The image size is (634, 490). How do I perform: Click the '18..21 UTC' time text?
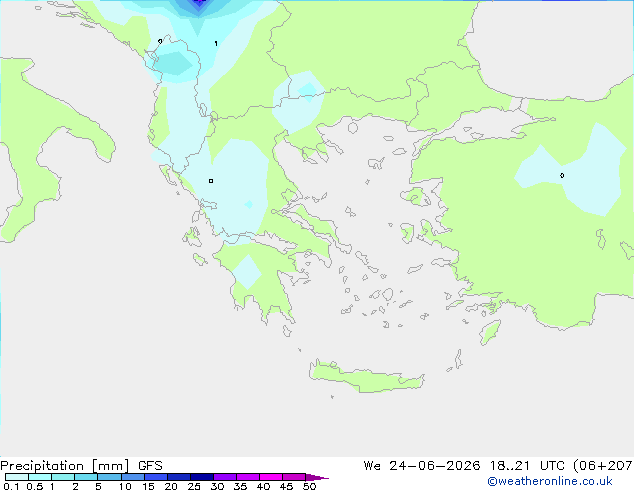coord(529,466)
